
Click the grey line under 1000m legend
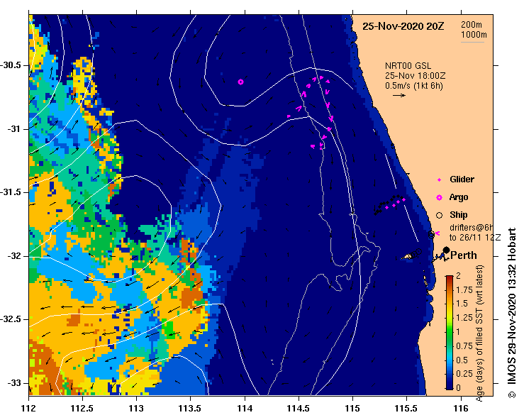click(472, 42)
